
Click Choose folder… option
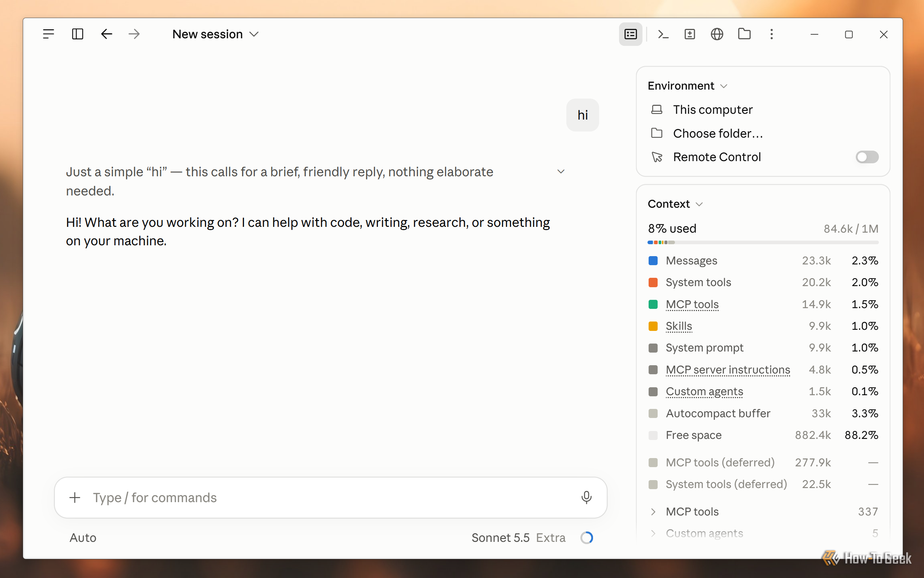coord(718,133)
